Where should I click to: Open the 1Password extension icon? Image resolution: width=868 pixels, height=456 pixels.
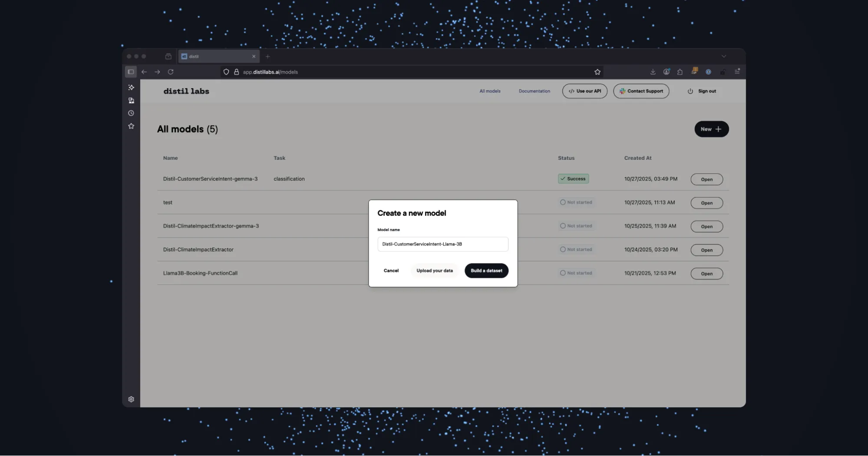click(708, 72)
